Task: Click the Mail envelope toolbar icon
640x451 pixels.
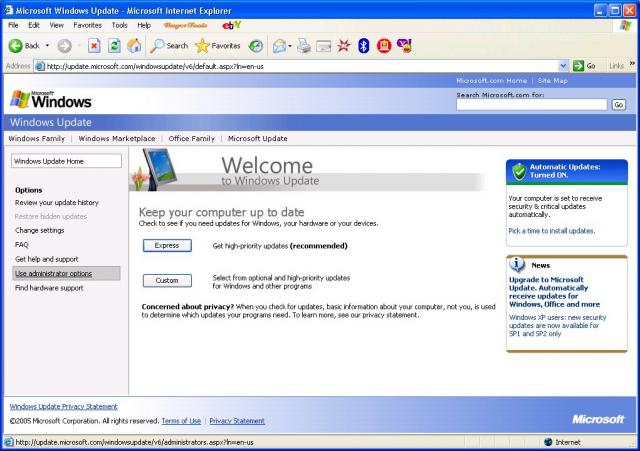Action: click(279, 46)
